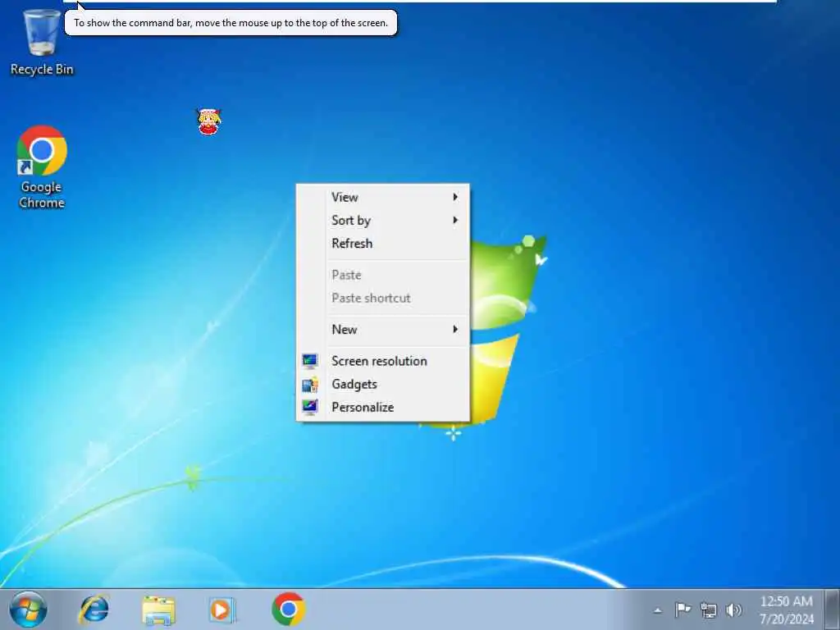This screenshot has width=840, height=630.
Task: Launch Internet Explorer from the taskbar
Action: 94,609
